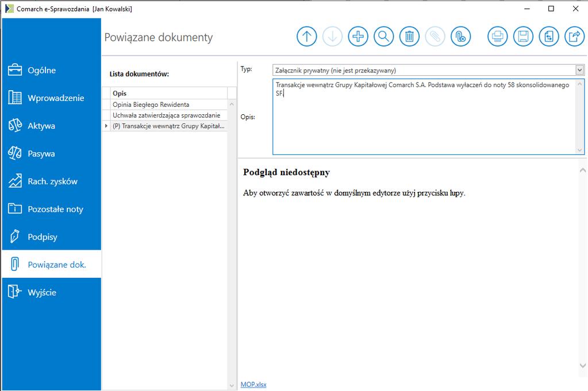Select the Powiązane dok. sidebar tab
Viewport: 588px width, 391px height.
pos(52,265)
